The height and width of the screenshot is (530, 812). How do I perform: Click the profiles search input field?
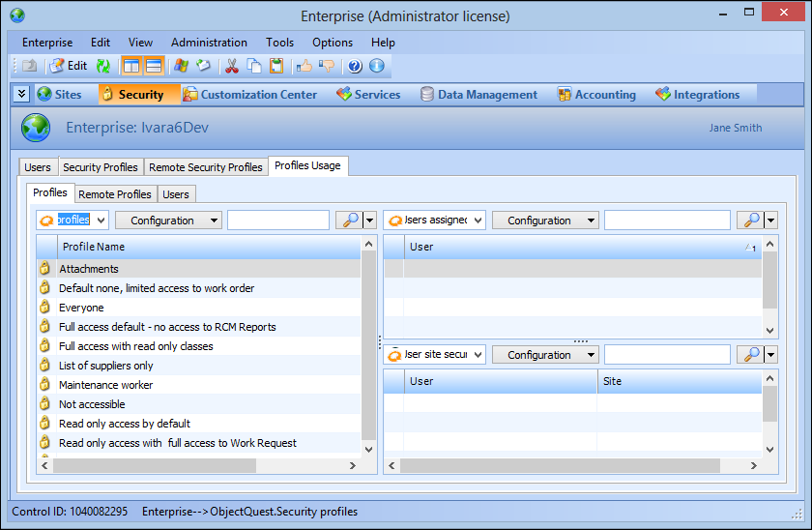278,221
